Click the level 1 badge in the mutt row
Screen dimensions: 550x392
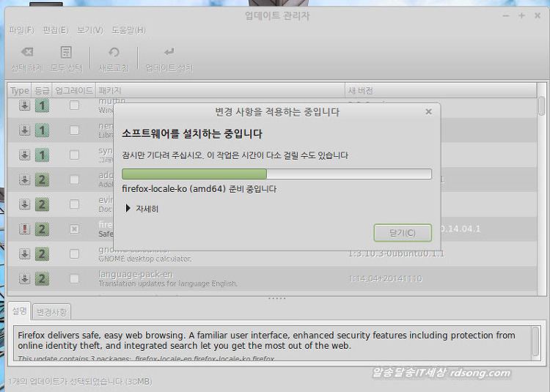(x=43, y=106)
